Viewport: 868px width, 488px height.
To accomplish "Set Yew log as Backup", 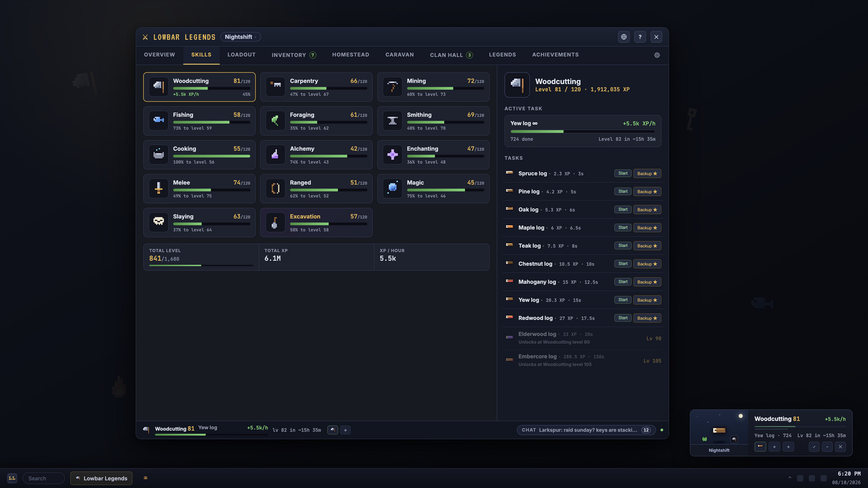I will (647, 300).
